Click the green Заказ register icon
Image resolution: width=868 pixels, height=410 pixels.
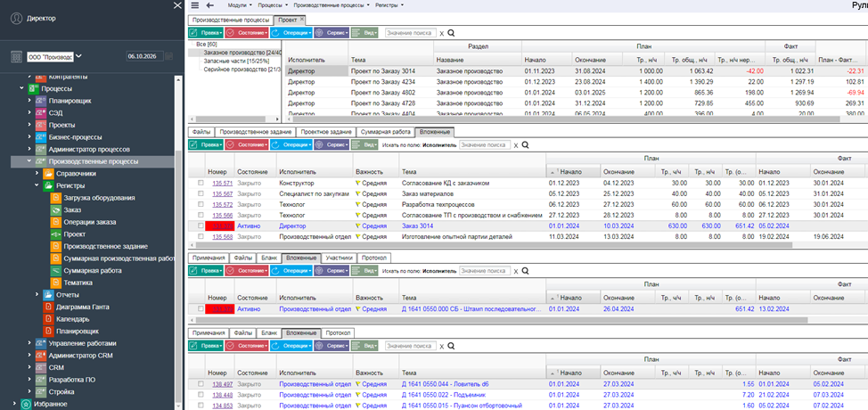pyautogui.click(x=55, y=209)
